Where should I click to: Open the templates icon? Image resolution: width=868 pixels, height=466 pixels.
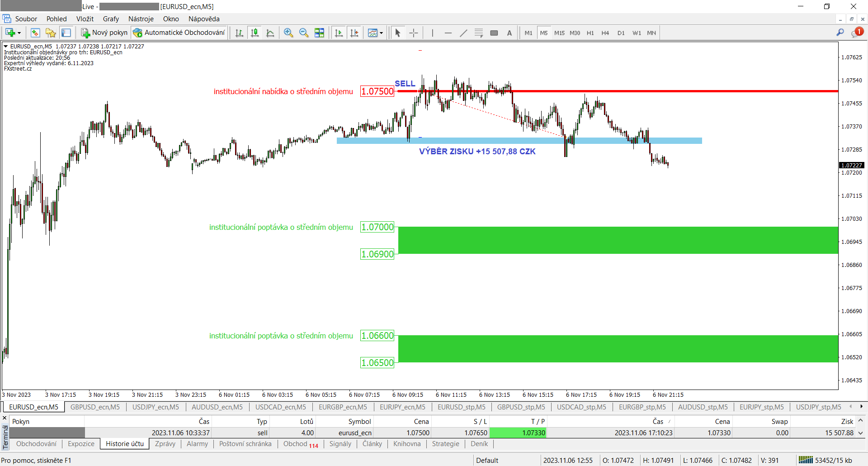(x=373, y=33)
